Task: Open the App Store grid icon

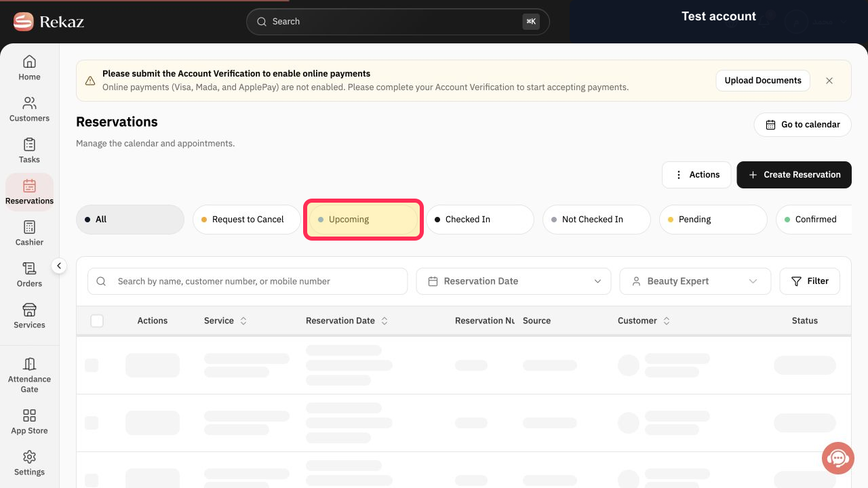Action: [29, 415]
